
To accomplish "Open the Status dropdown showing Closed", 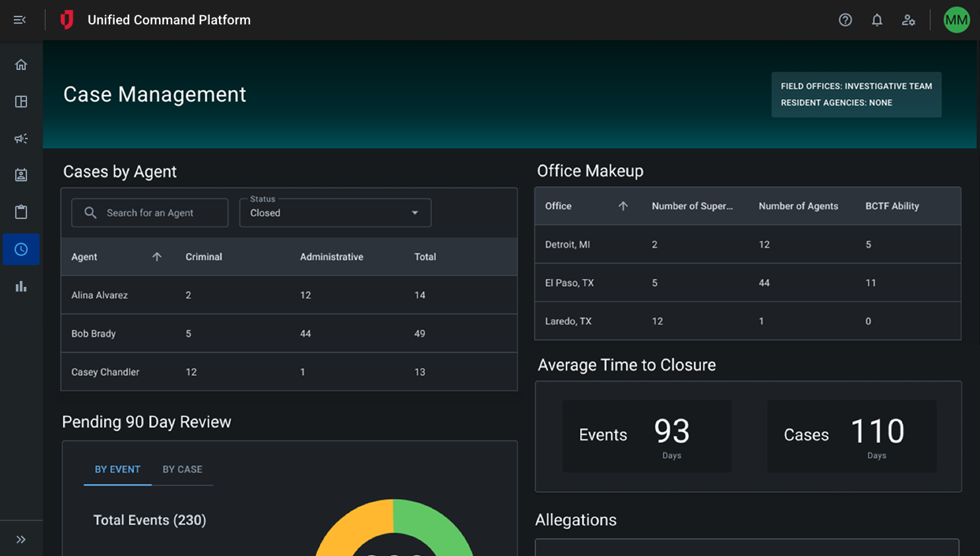I will pyautogui.click(x=335, y=213).
